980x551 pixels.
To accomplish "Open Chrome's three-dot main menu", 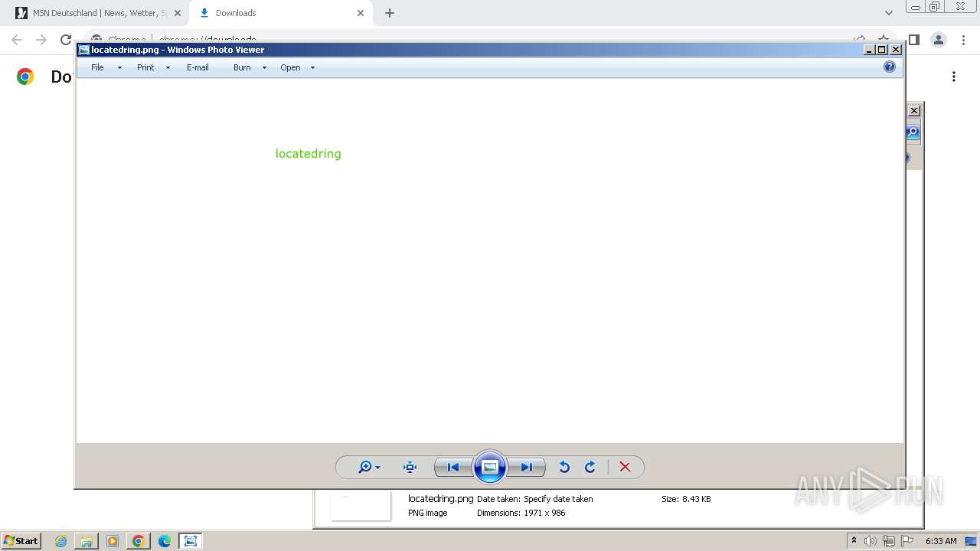I will coord(963,40).
